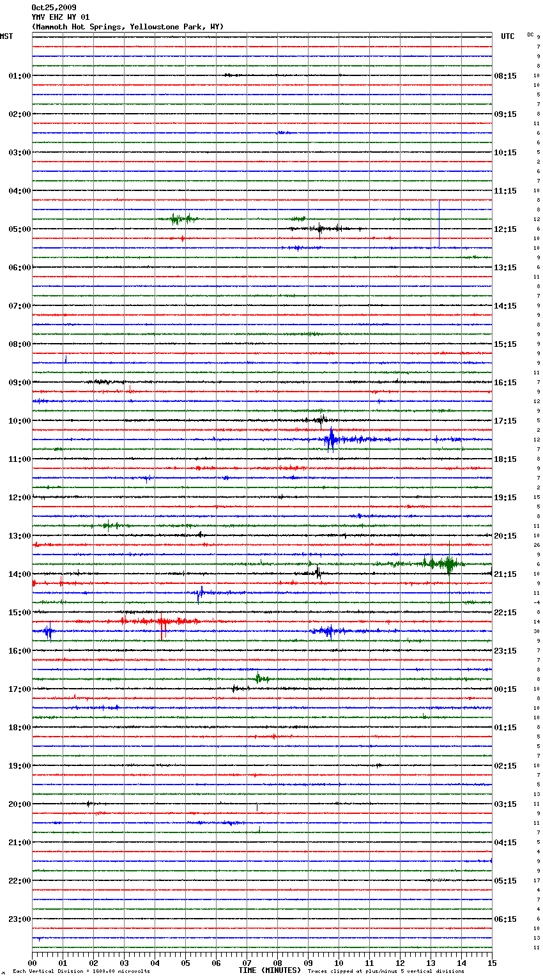Click minute tick label 15 on bottom axis

(492, 963)
